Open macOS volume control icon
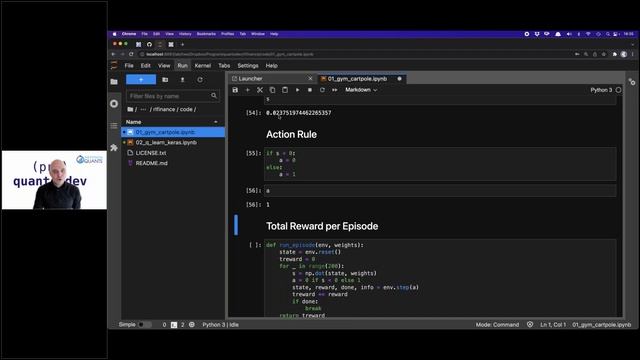The width and height of the screenshot is (640, 360). pos(569,34)
